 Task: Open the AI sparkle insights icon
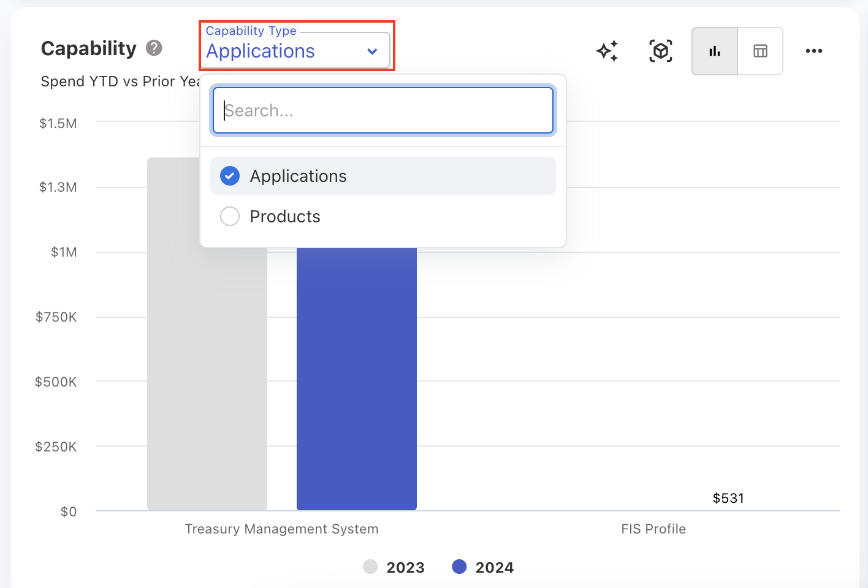pyautogui.click(x=607, y=51)
